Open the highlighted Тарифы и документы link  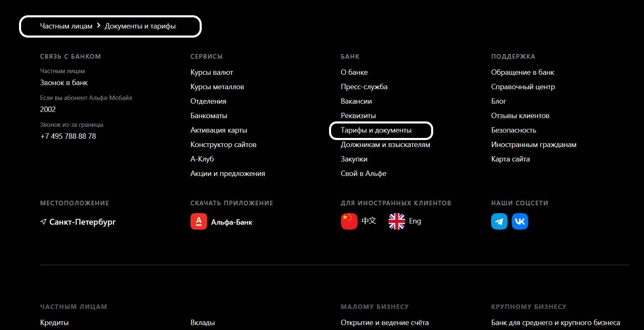[x=376, y=130]
